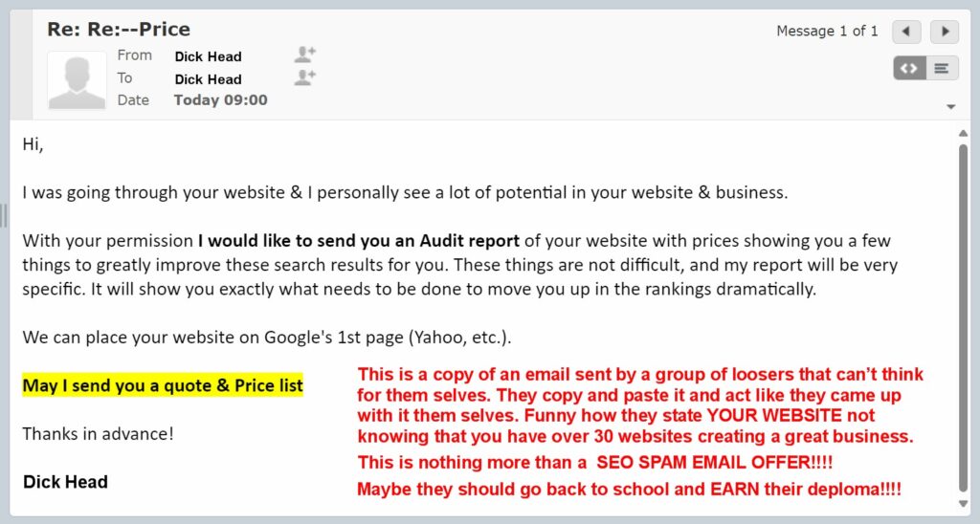Image resolution: width=980 pixels, height=524 pixels.
Task: Switch to HTML view mode
Action: [x=909, y=69]
